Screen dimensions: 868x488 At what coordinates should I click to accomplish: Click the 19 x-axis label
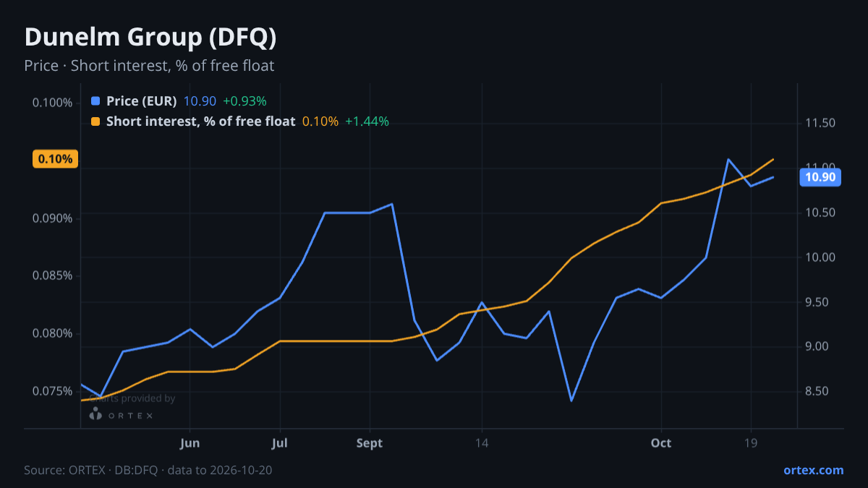751,443
